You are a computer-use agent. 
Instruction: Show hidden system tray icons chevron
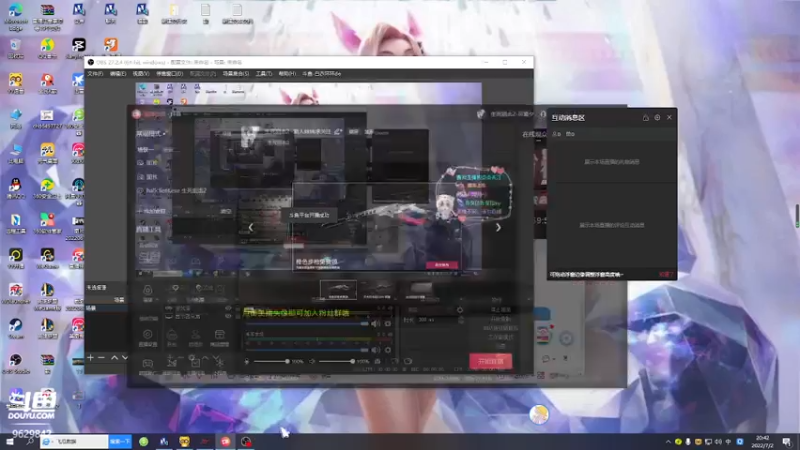pyautogui.click(x=668, y=442)
